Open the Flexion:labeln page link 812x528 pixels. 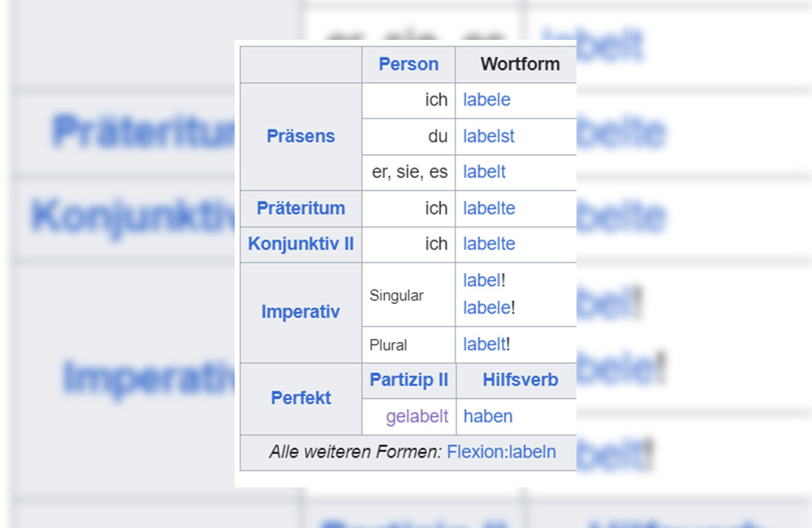tap(501, 452)
